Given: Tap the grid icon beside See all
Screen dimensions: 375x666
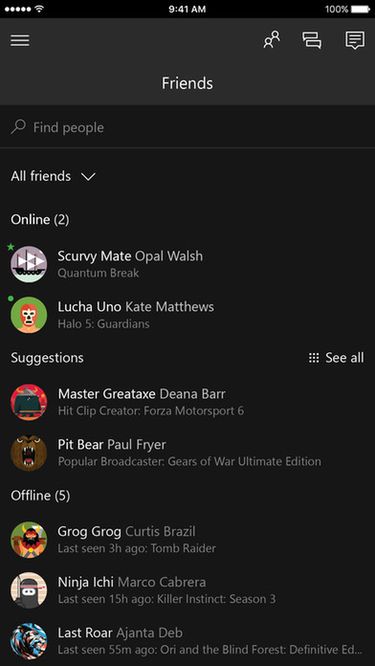Looking at the screenshot, I should pyautogui.click(x=313, y=358).
